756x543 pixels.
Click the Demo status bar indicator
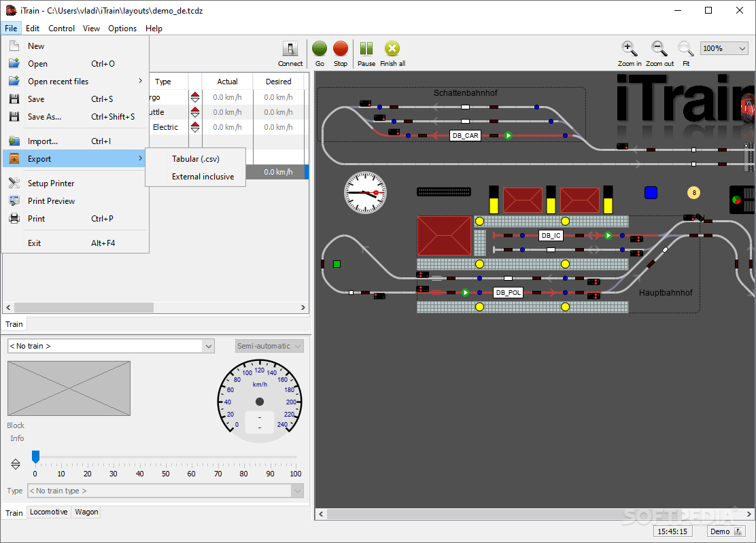[725, 531]
